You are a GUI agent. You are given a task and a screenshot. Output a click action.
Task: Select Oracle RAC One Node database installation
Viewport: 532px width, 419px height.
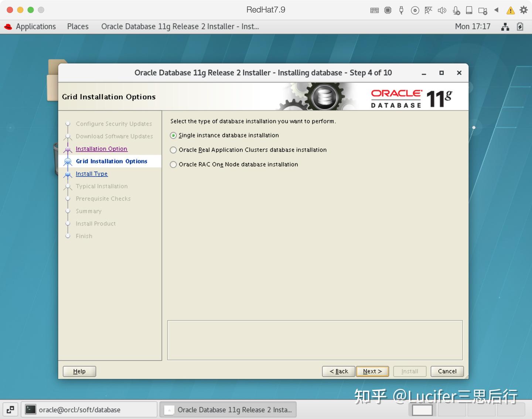tap(173, 164)
